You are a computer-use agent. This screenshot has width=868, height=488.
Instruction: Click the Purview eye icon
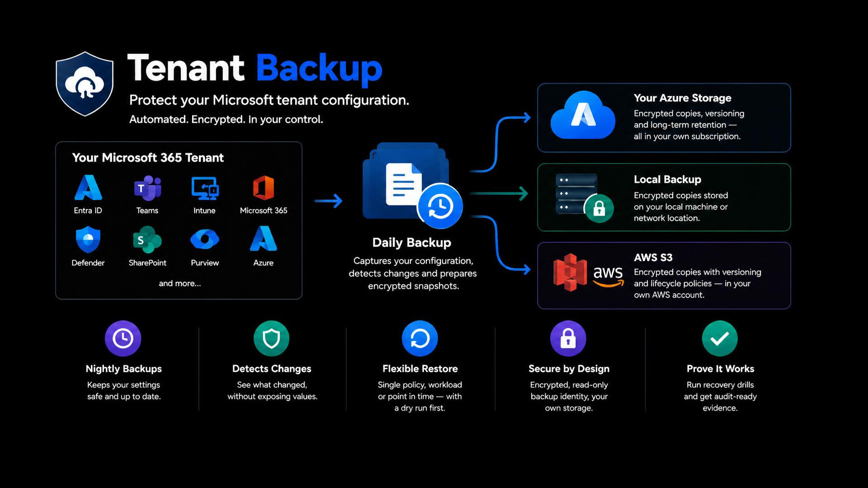(x=205, y=239)
